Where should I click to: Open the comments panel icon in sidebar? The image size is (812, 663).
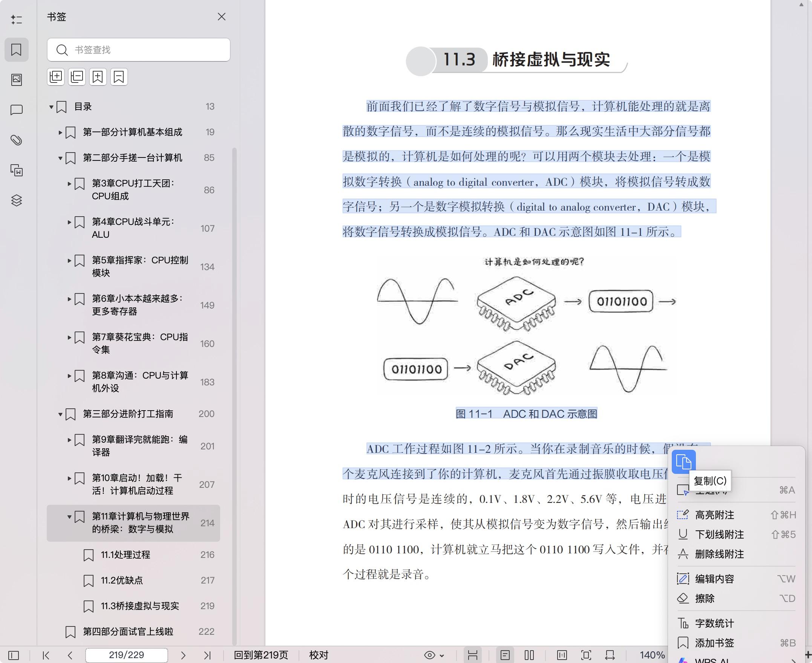coord(17,110)
